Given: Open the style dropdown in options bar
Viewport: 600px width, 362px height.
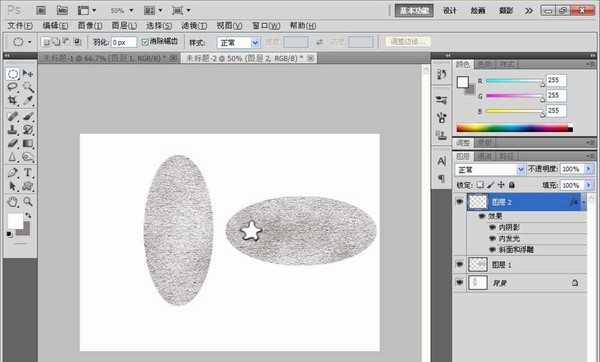Looking at the screenshot, I should click(x=238, y=42).
